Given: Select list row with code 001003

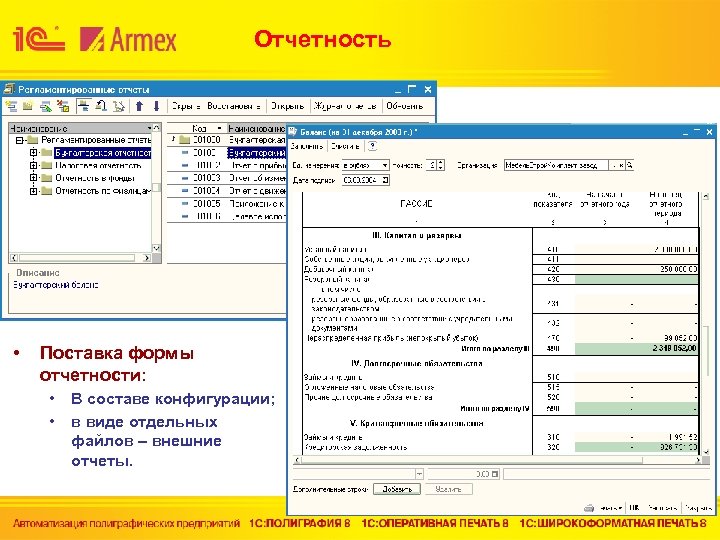Looking at the screenshot, I should coord(227,178).
